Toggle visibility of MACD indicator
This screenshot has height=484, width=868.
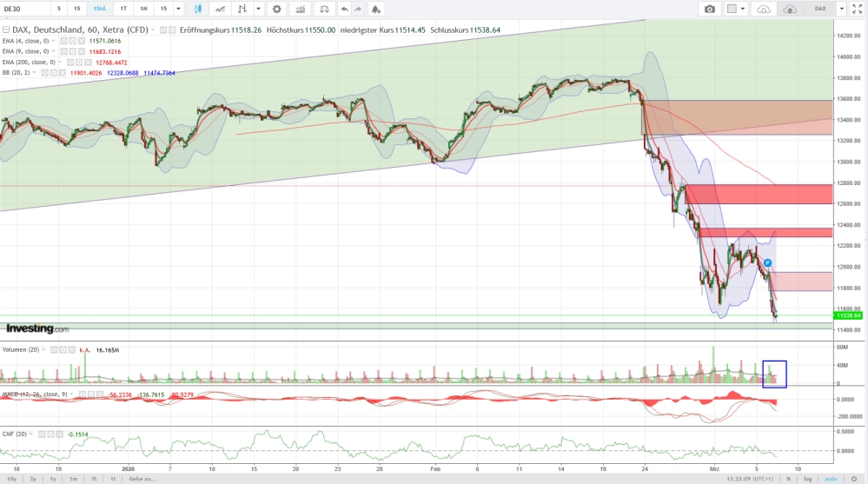82,394
